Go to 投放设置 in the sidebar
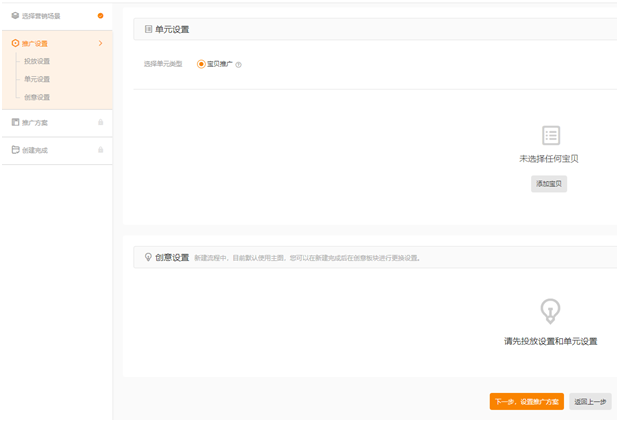The height and width of the screenshot is (422, 619). [37, 61]
